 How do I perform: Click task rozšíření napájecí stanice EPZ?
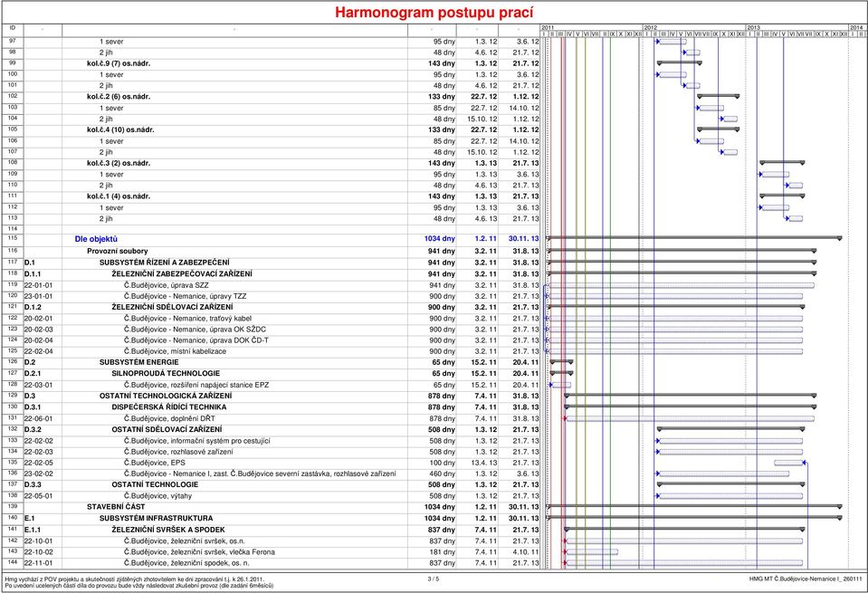[x=196, y=386]
